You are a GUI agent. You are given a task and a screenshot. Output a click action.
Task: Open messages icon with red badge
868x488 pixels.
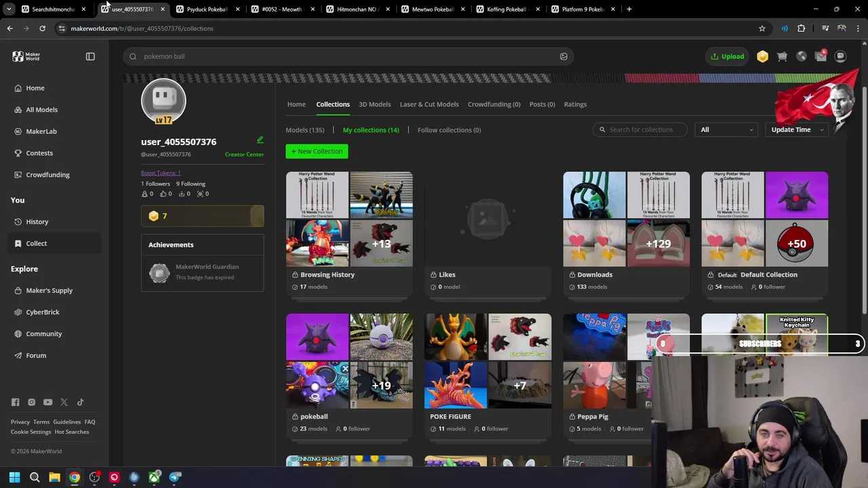tap(821, 56)
